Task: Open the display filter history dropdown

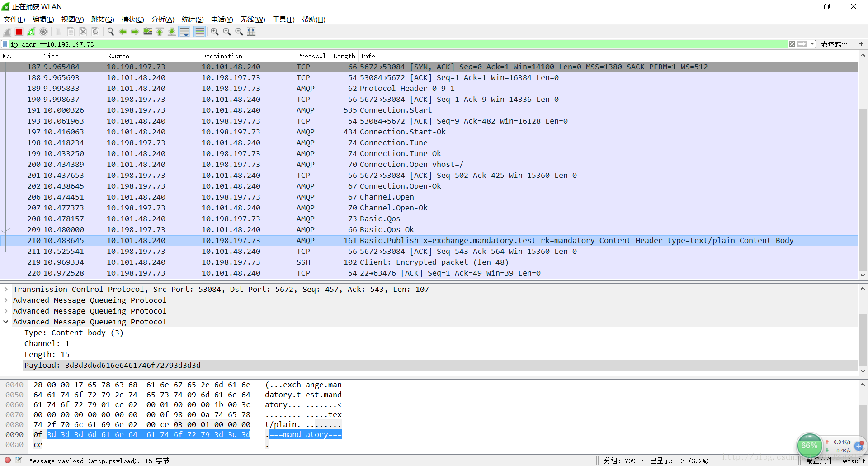Action: coord(812,44)
